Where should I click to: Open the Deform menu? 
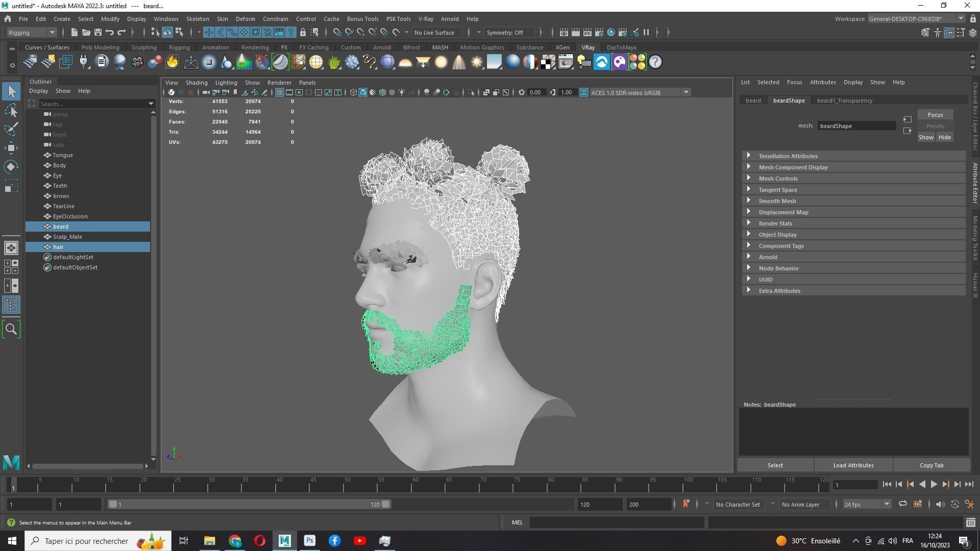coord(245,19)
